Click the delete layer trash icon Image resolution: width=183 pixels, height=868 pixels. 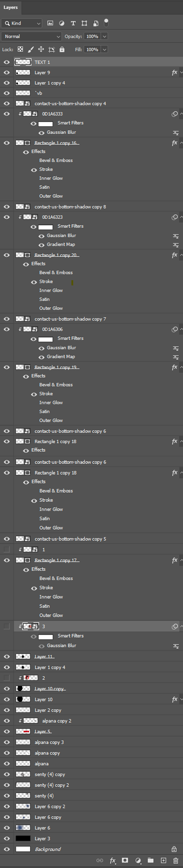pyautogui.click(x=176, y=860)
